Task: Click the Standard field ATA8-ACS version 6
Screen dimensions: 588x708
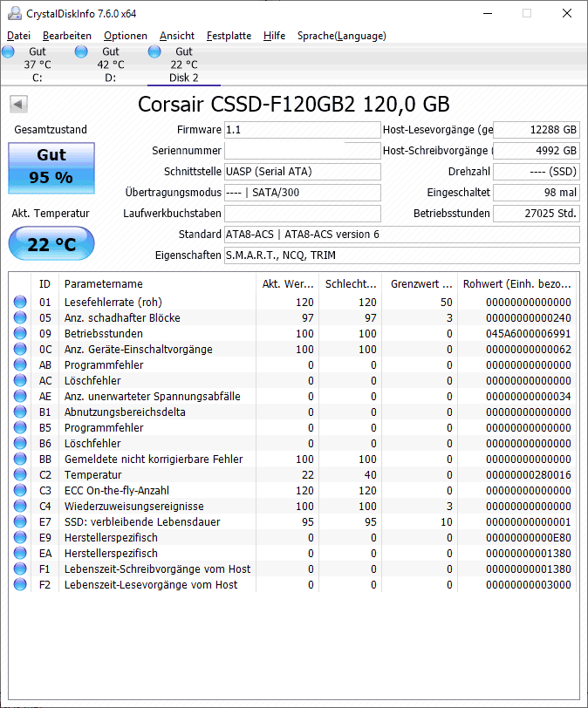Action: 402,235
